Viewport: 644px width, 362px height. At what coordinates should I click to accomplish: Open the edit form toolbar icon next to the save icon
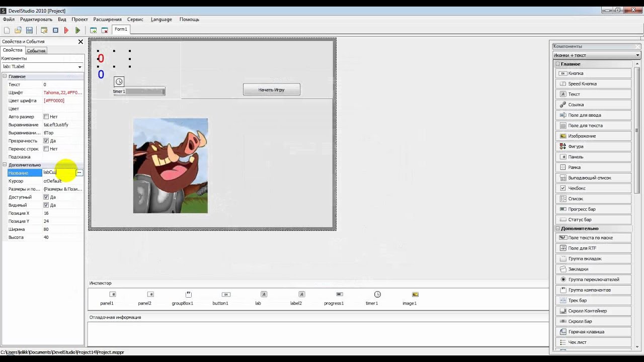[x=44, y=31]
